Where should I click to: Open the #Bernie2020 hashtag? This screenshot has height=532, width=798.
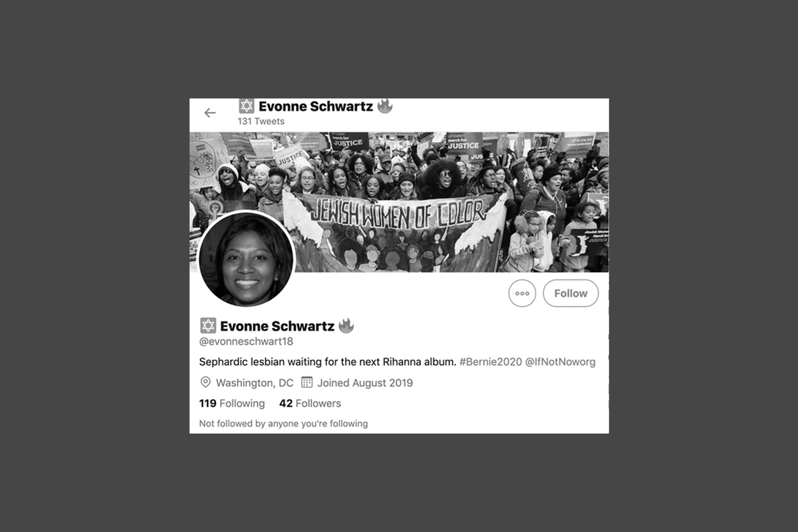point(491,362)
